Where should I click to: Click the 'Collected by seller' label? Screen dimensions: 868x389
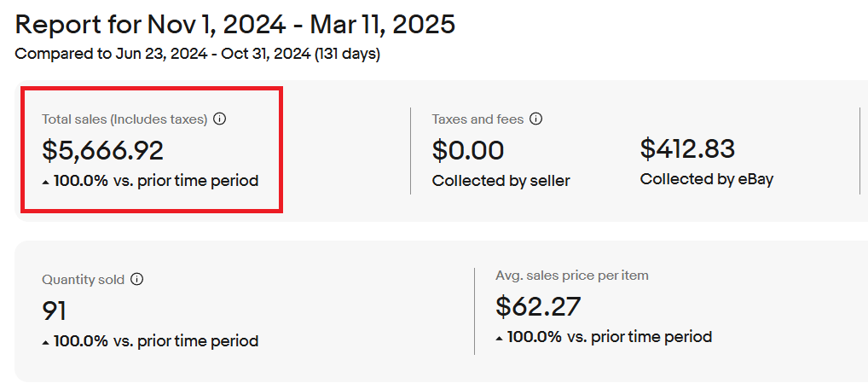click(501, 181)
